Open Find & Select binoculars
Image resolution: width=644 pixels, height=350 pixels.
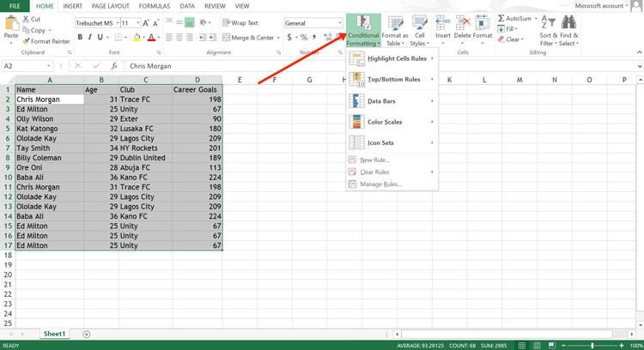[x=568, y=31]
